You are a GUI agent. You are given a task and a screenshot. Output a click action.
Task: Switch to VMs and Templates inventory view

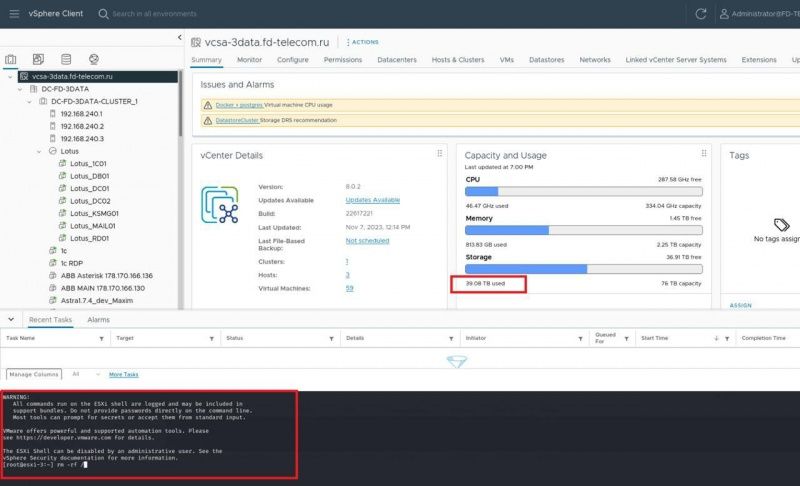coord(38,59)
